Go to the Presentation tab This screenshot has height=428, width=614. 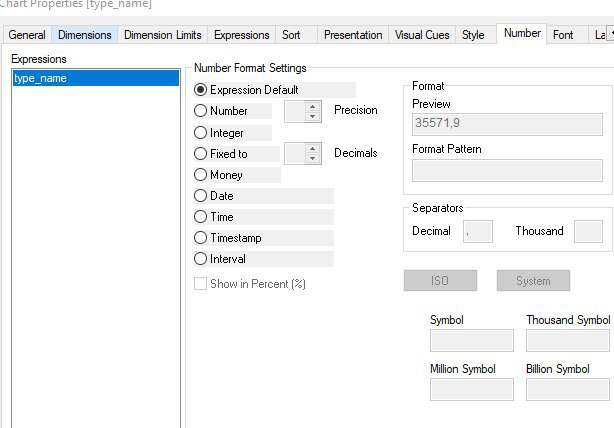(353, 35)
